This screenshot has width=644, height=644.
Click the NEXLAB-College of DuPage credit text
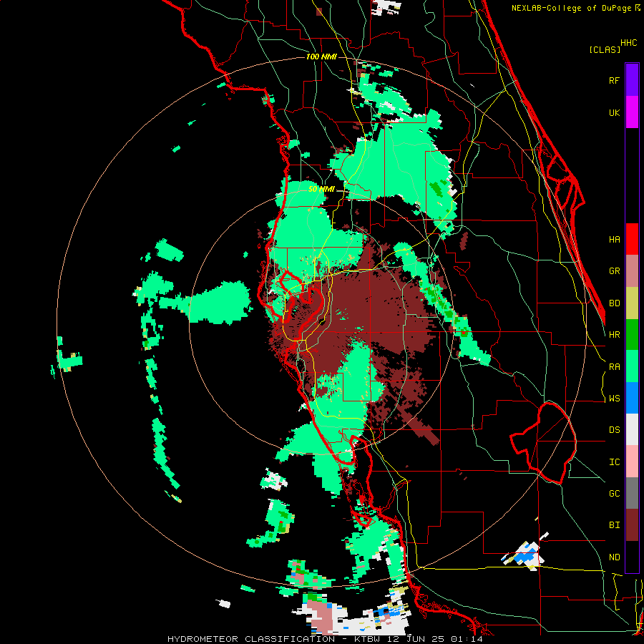[572, 8]
